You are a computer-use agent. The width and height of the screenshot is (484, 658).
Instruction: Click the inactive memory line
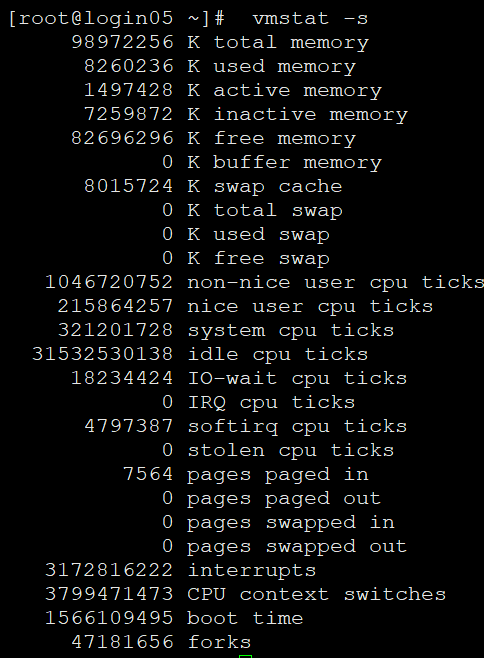click(x=246, y=115)
